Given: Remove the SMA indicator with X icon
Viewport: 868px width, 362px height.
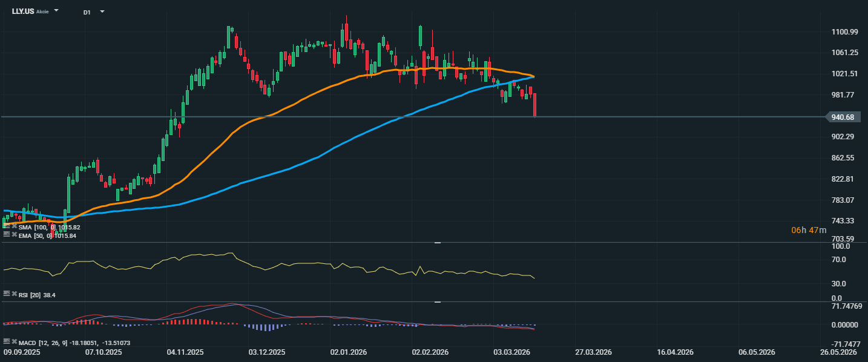Looking at the screenshot, I should 13,227.
